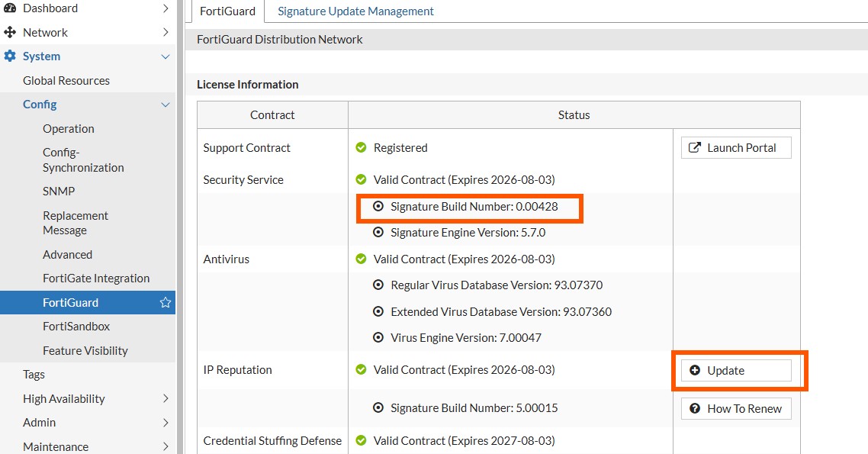Click the Credential Stuffing Defense label
868x454 pixels.
[x=272, y=441]
